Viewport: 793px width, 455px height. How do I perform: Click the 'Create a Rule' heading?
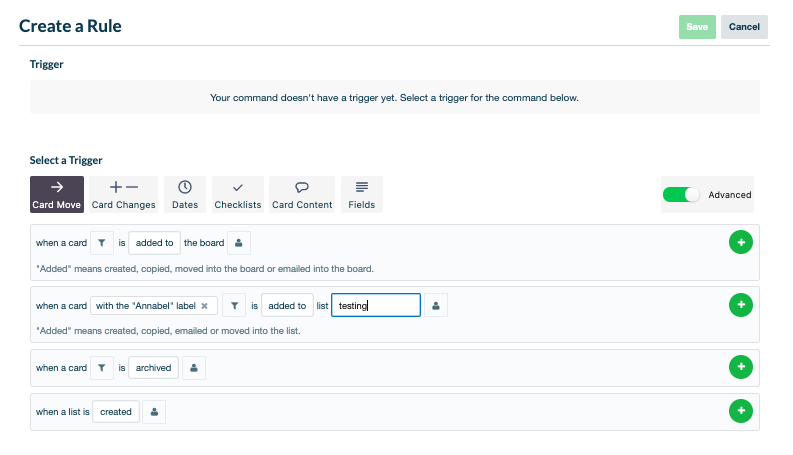point(70,26)
